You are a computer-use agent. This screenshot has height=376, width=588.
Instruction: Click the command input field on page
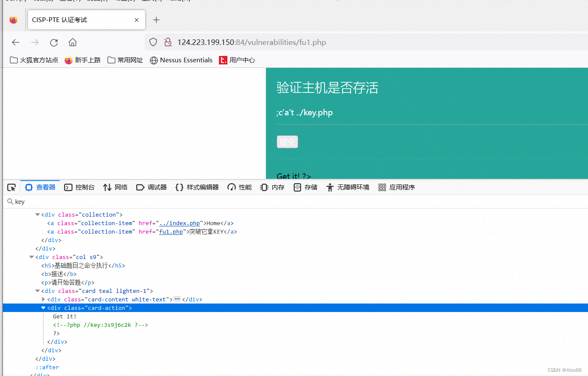432,113
